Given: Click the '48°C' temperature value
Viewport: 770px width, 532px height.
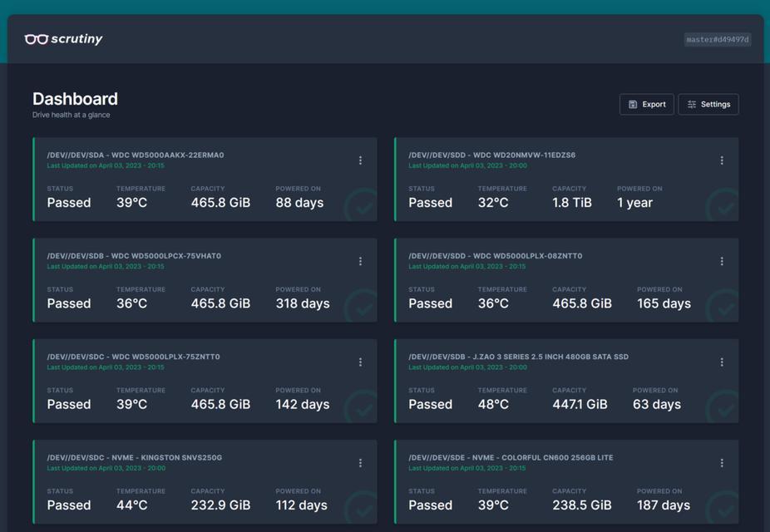Looking at the screenshot, I should coord(494,404).
